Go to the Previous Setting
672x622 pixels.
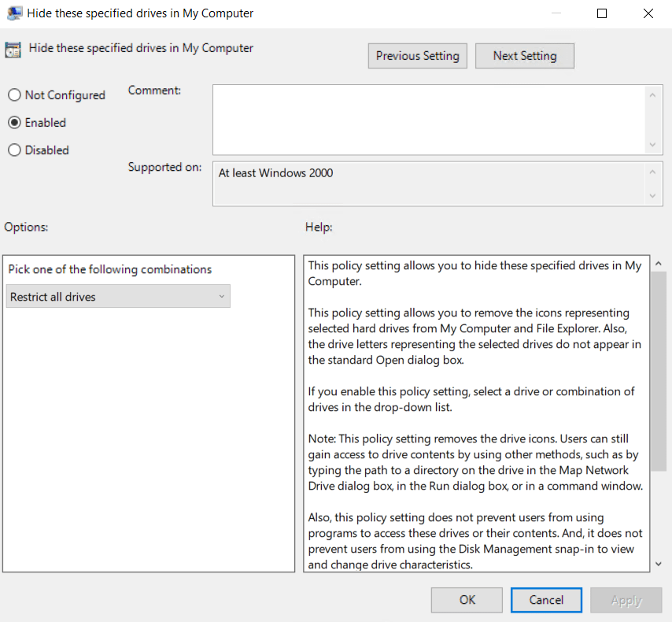click(417, 56)
